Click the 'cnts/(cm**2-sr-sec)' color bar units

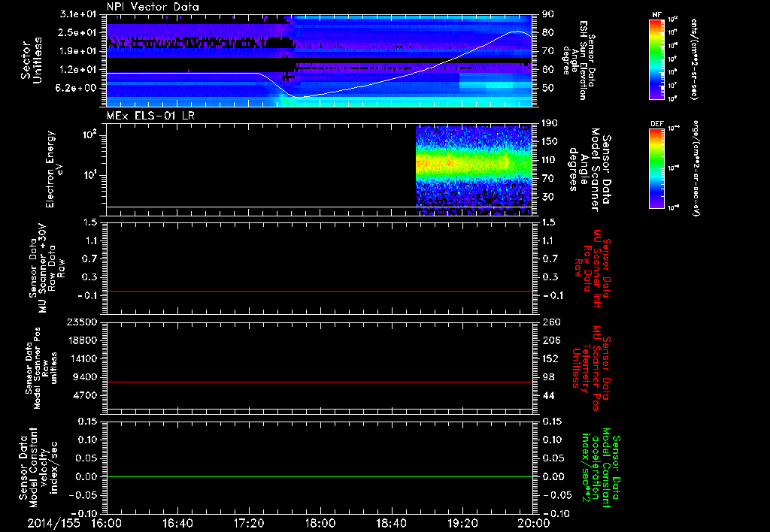694,59
